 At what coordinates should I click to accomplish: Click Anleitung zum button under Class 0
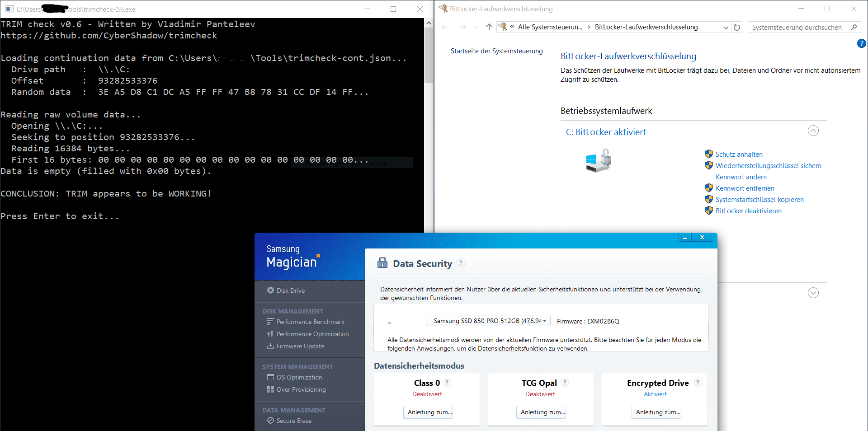point(428,412)
